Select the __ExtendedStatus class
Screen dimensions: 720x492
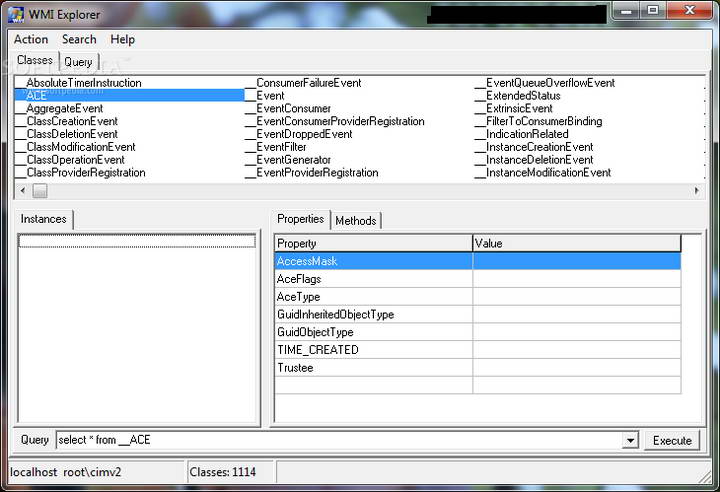518,96
